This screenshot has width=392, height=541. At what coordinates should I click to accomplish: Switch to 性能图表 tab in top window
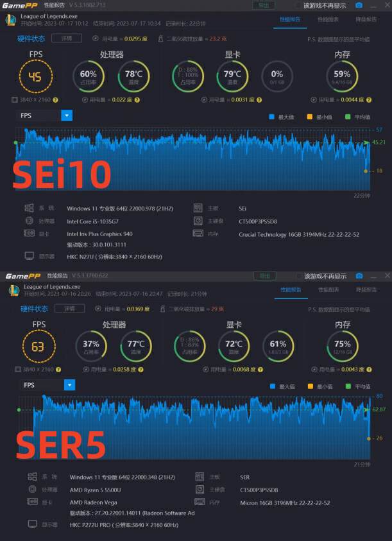(328, 19)
